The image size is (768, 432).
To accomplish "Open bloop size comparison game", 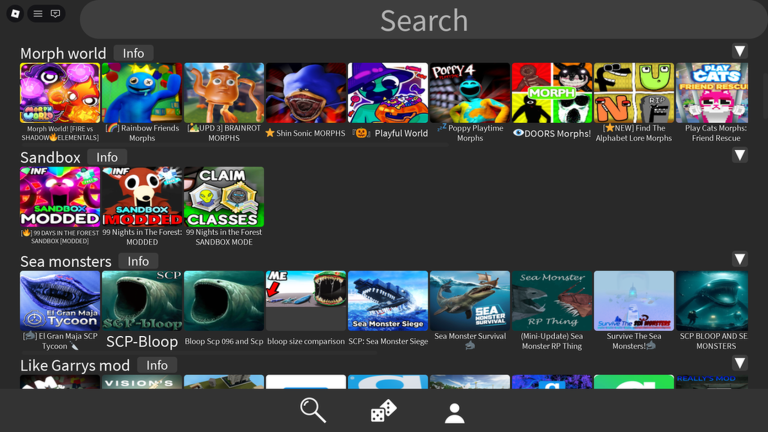I will point(306,301).
